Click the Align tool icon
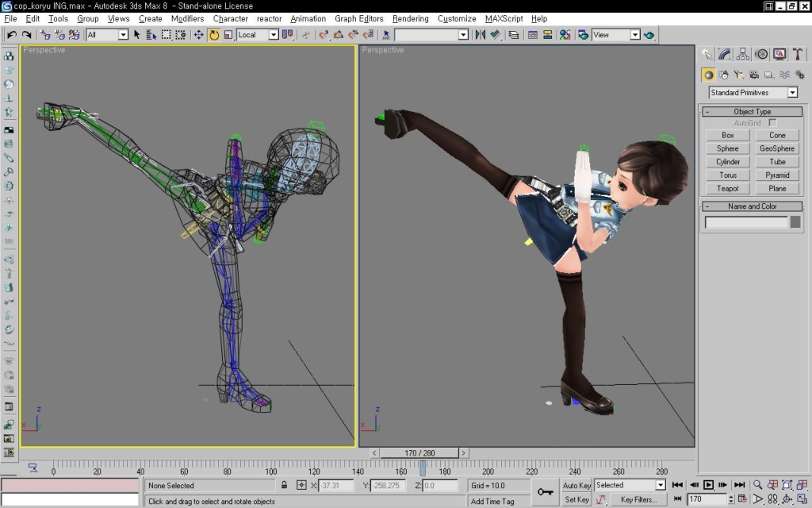 (x=495, y=35)
